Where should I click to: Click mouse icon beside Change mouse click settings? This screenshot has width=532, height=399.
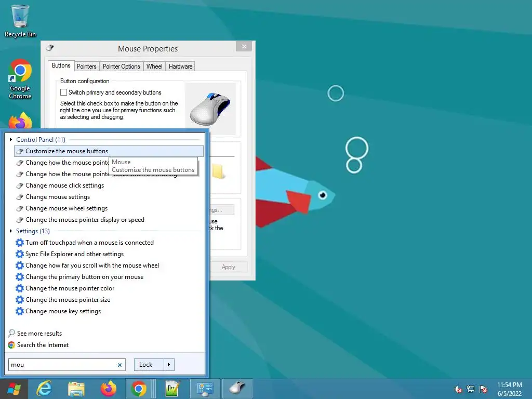pos(20,185)
